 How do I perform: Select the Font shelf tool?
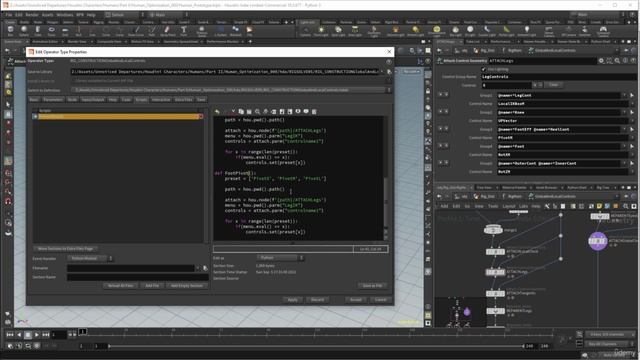click(x=184, y=31)
